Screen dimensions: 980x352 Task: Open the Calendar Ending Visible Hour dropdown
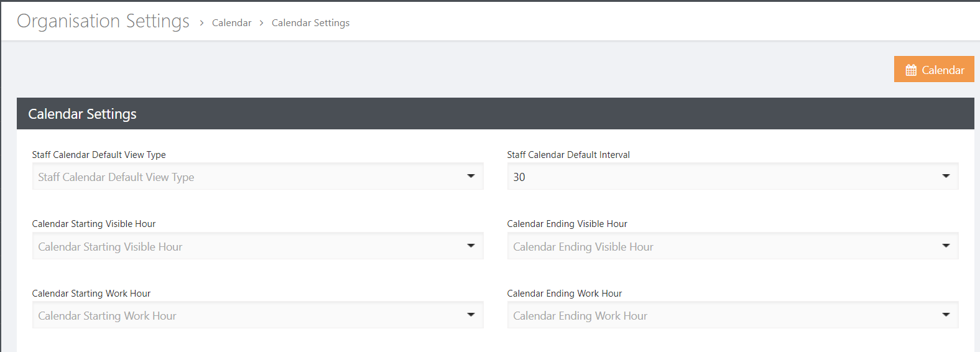(733, 246)
